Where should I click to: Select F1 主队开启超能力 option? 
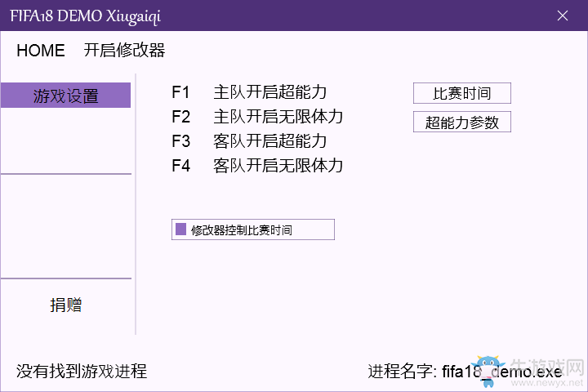249,92
